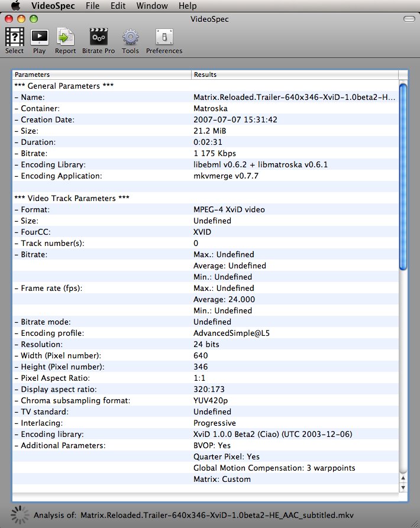Open the Edit menu

tap(118, 6)
